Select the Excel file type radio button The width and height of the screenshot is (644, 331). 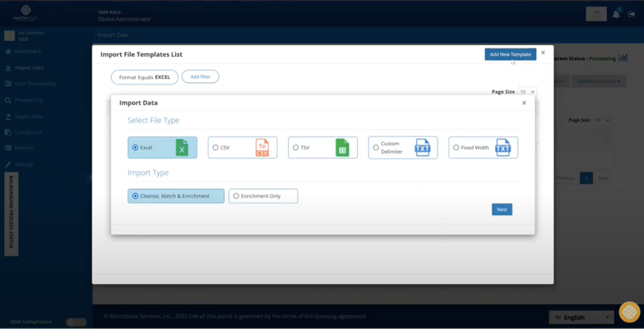(x=135, y=148)
